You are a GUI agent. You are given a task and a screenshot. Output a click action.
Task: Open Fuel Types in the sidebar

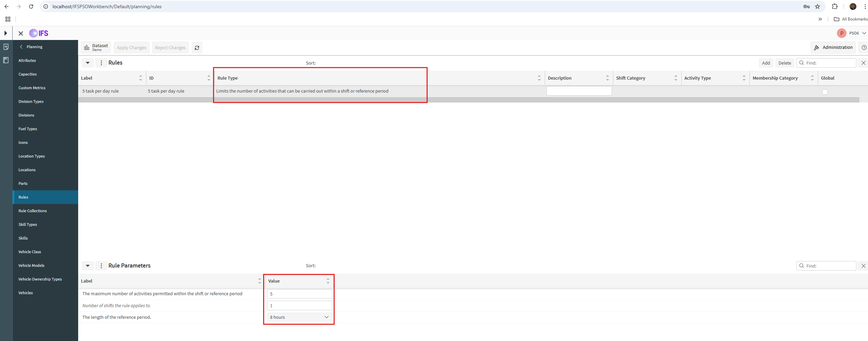45,129
